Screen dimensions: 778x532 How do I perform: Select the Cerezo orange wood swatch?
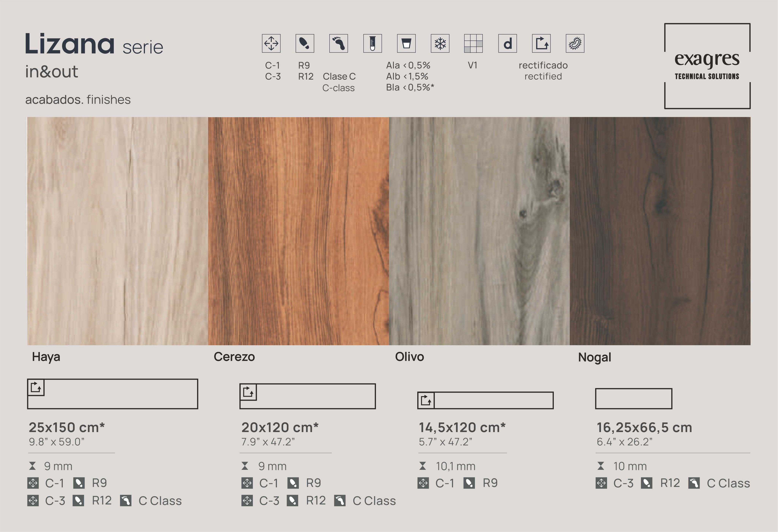[298, 231]
